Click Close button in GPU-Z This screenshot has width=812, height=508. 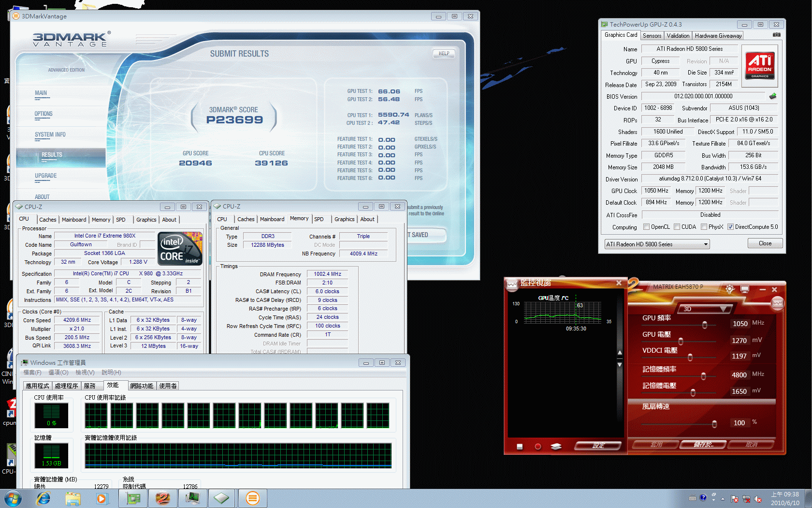point(765,243)
